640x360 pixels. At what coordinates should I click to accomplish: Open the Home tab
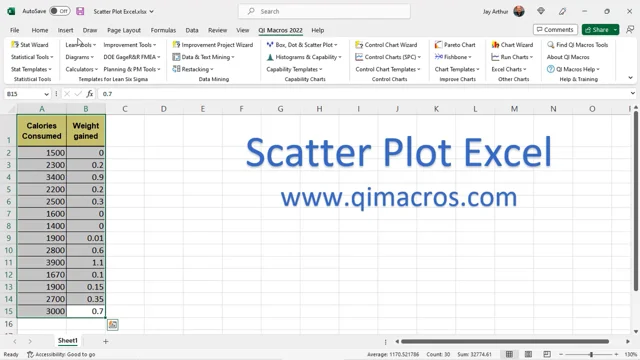click(40, 30)
